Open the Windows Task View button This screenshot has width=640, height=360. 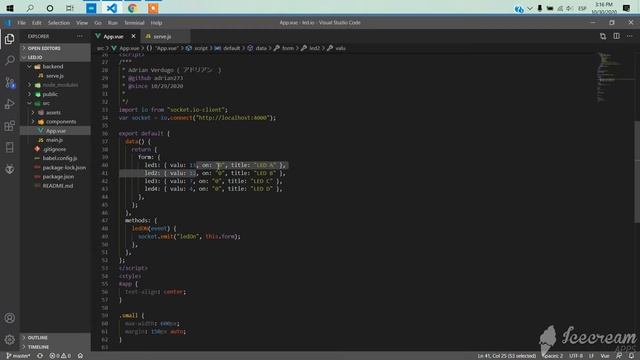(x=70, y=8)
